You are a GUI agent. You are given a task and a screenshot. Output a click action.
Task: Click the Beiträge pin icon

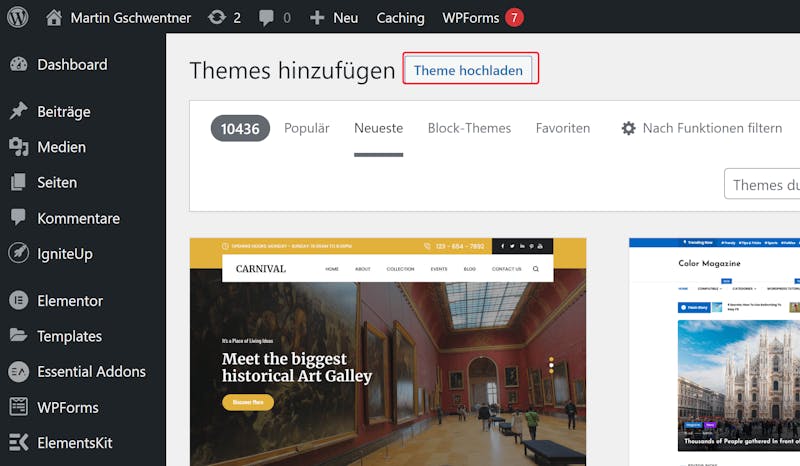pos(18,111)
